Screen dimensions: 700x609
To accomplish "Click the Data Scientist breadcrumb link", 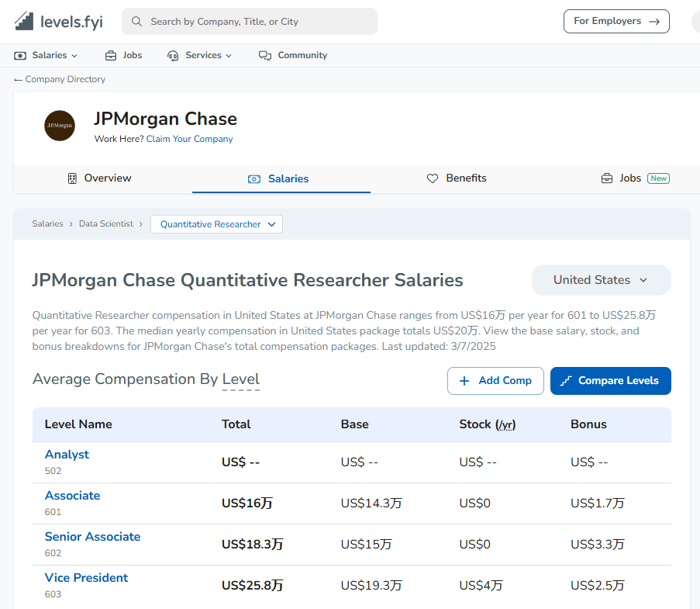I will click(x=106, y=224).
